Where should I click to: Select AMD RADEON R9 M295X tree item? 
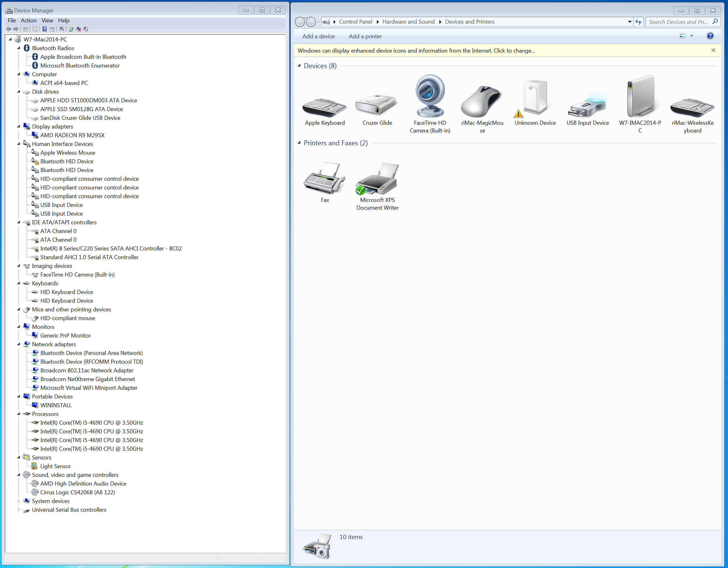(x=72, y=135)
